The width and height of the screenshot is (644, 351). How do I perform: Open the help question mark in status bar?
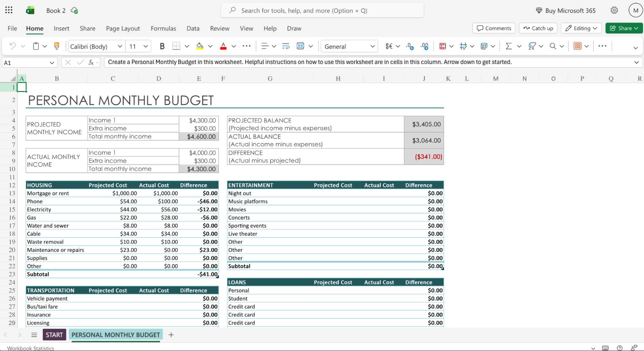click(619, 348)
